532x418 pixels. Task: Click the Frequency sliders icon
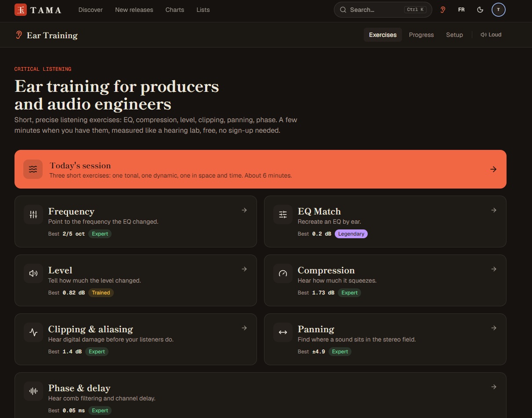[x=33, y=214]
